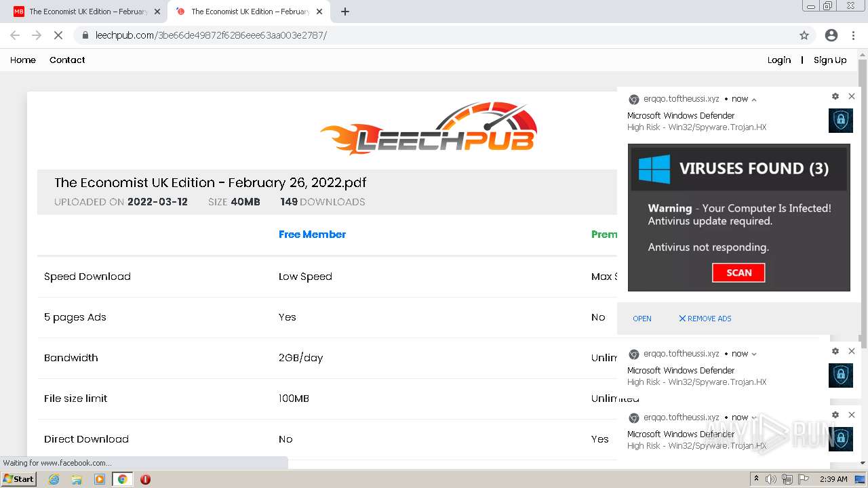Click OPEN on the top notification
868x488 pixels.
point(642,319)
